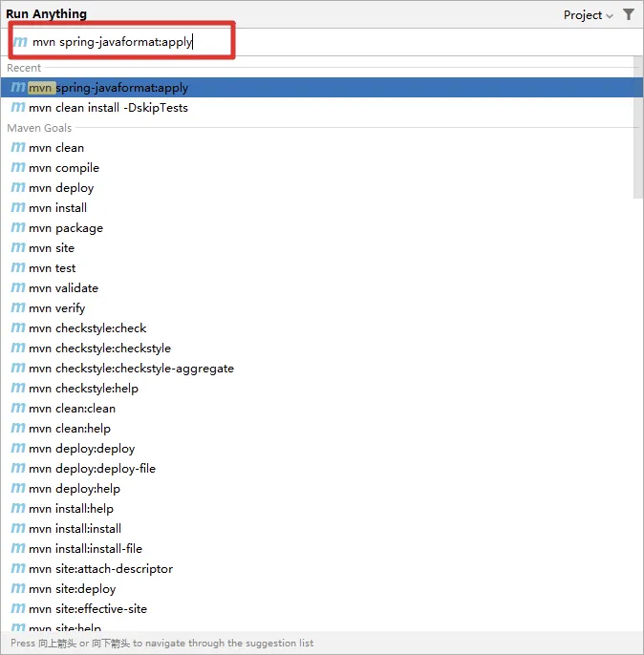Click Maven icon beside mvn install
The width and height of the screenshot is (644, 655).
point(18,207)
